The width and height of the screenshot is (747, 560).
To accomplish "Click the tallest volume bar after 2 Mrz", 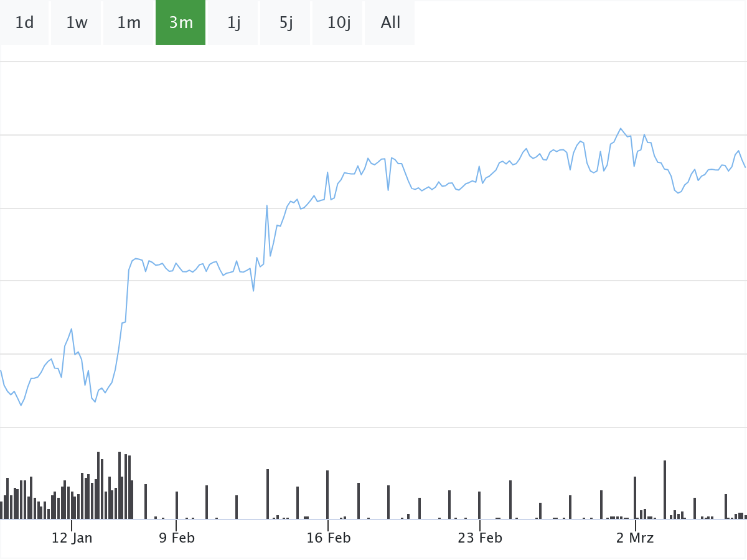I will tap(665, 490).
